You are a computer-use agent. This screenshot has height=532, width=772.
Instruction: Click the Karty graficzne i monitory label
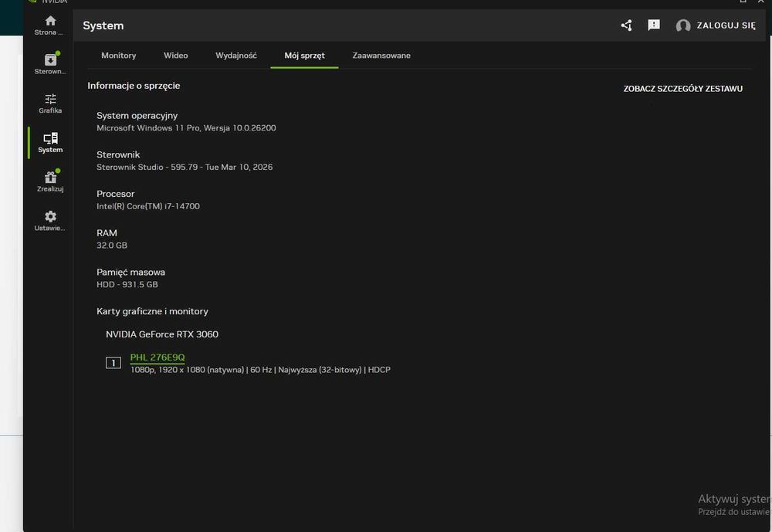pos(152,311)
